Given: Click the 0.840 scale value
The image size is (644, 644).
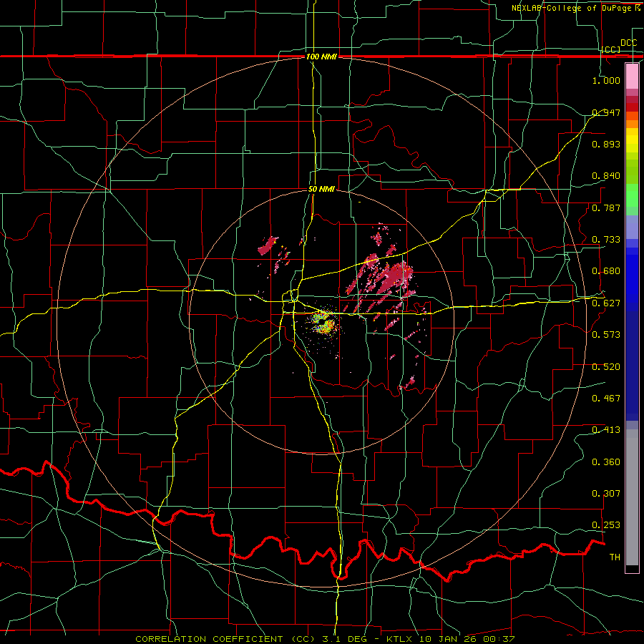Looking at the screenshot, I should click(x=606, y=176).
